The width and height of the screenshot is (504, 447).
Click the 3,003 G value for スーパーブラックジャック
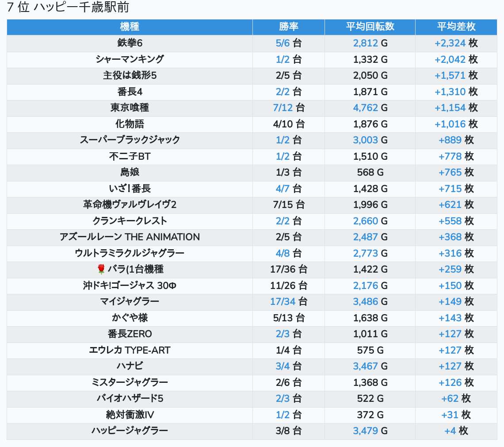[x=366, y=140]
